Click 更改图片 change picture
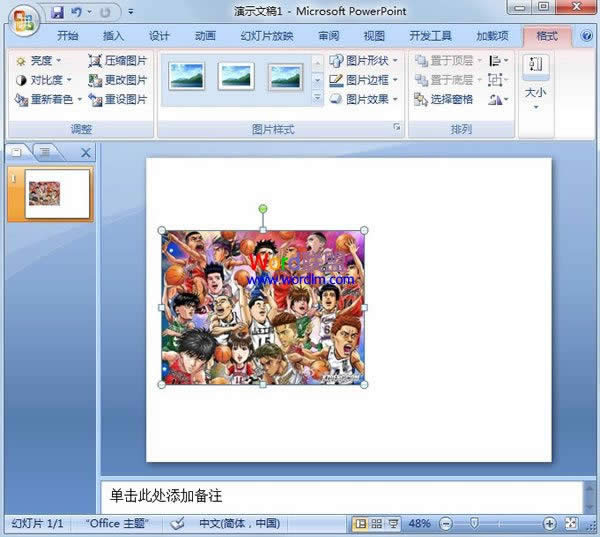Screen dimensions: 600x537 [x=118, y=80]
